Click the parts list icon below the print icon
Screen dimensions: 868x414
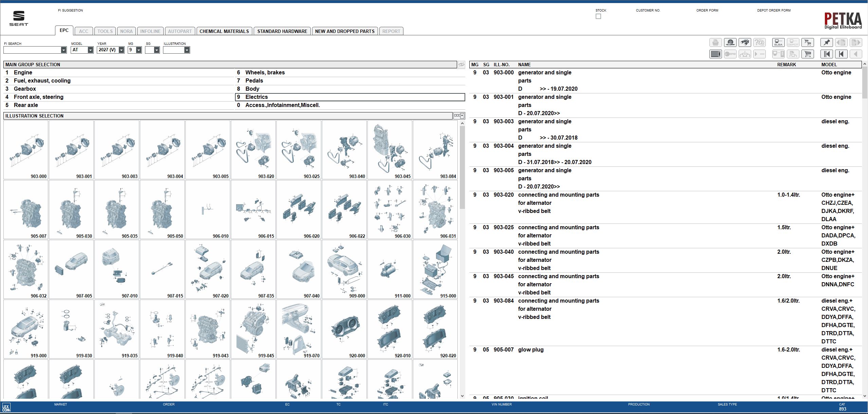pos(716,54)
